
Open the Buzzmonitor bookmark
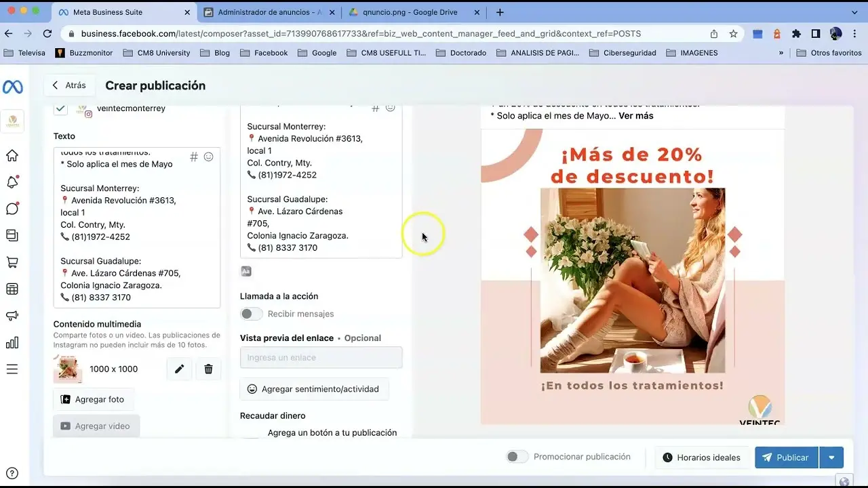pos(84,53)
